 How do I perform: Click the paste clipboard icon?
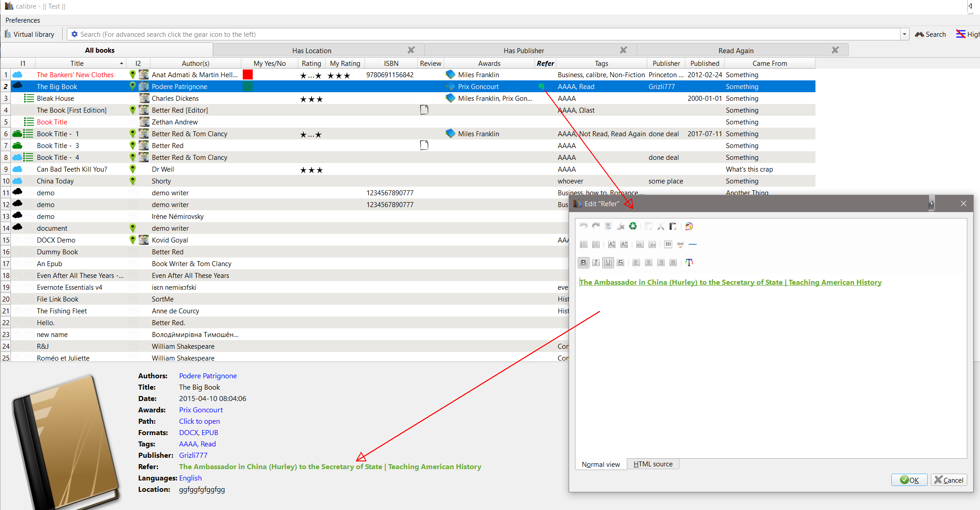pos(673,226)
